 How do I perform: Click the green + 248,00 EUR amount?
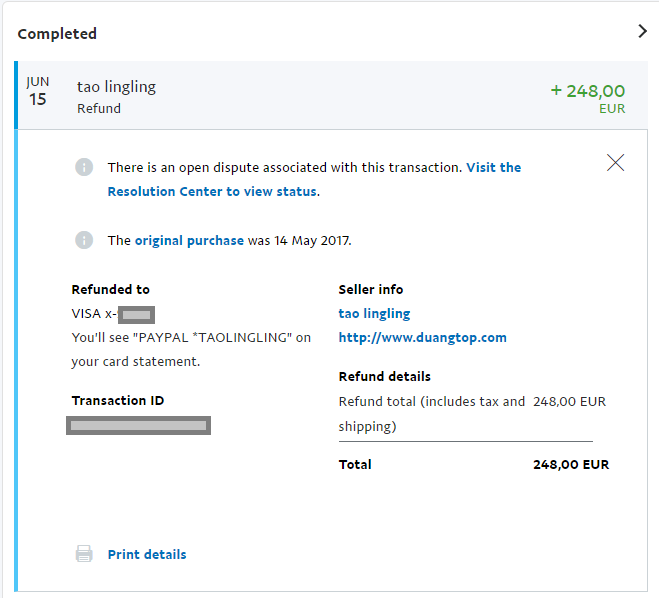(588, 91)
